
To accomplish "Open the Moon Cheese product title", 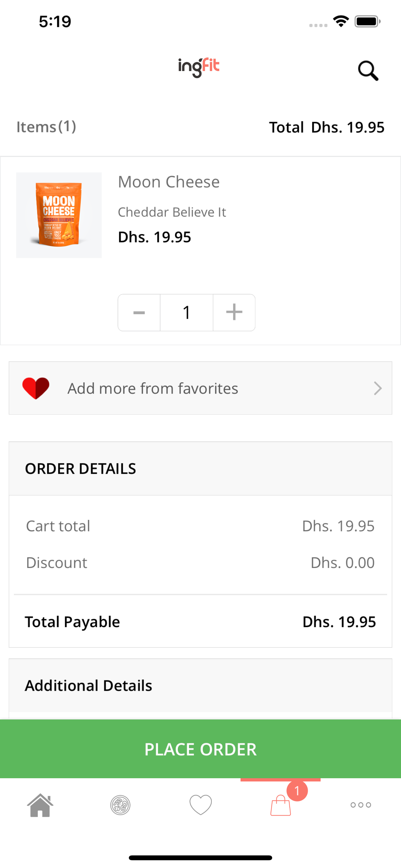I will pos(169,182).
